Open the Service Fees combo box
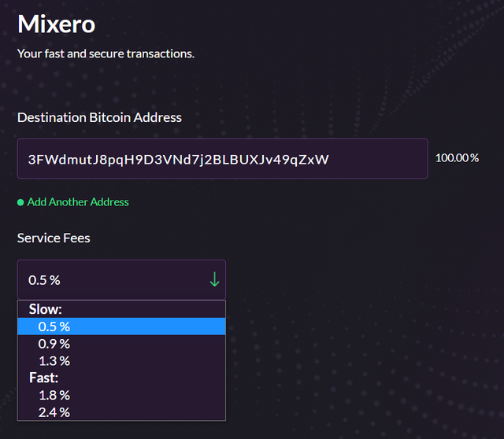This screenshot has height=439, width=504. coord(121,280)
